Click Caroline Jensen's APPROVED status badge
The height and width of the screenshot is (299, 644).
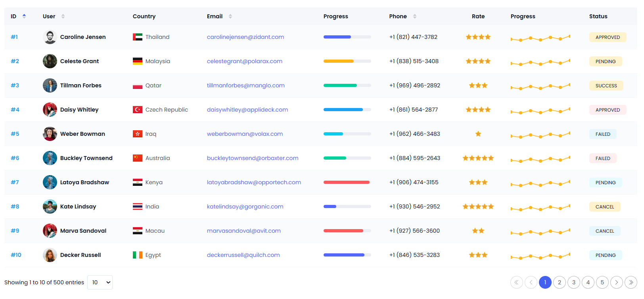[x=608, y=37]
